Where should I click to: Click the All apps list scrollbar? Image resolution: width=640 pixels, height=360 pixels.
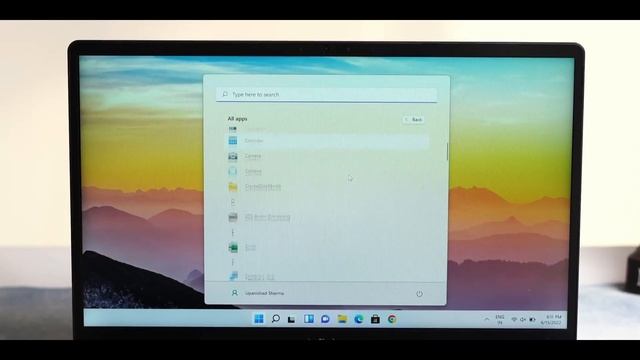click(x=447, y=152)
